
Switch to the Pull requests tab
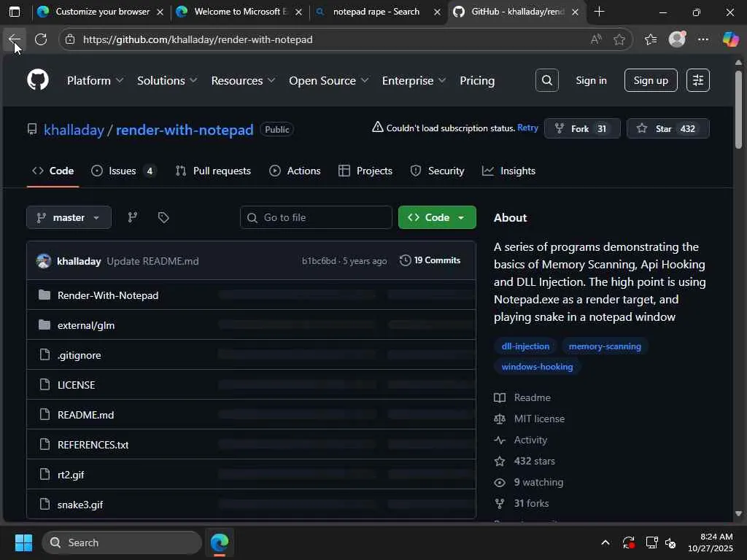point(214,171)
